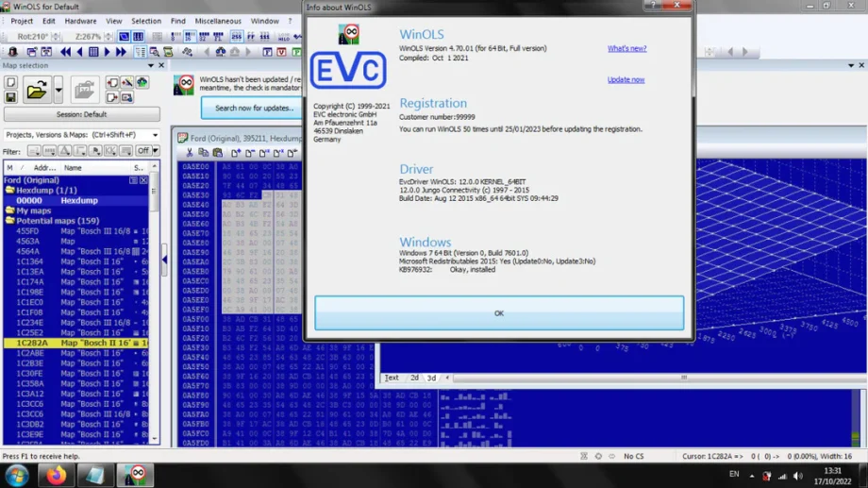Click the save floppy disk icon

click(11, 97)
